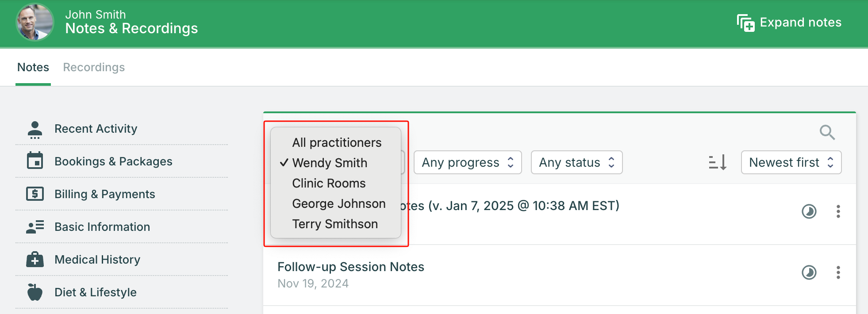Click John Smith's profile photo

[35, 22]
